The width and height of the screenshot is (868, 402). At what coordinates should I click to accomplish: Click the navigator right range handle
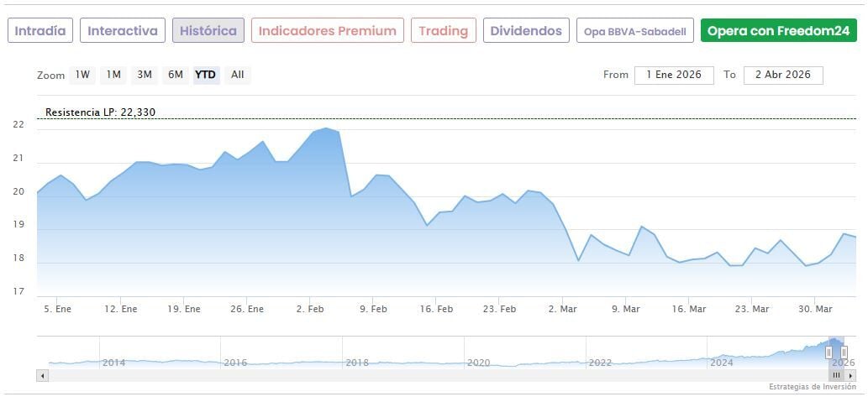point(844,352)
